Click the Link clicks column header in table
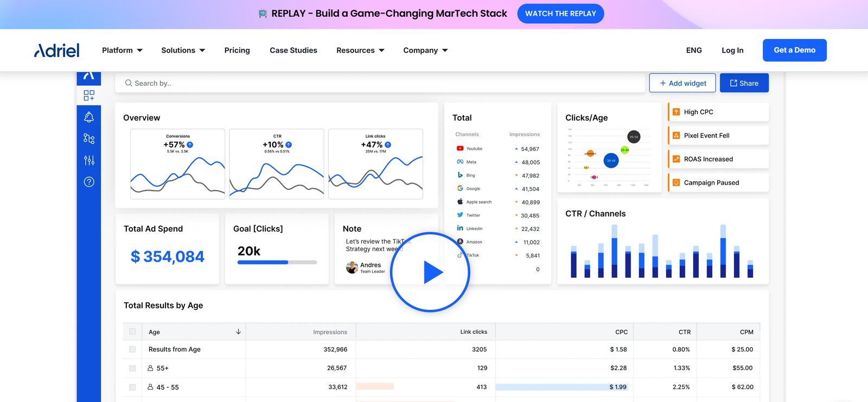 point(474,332)
